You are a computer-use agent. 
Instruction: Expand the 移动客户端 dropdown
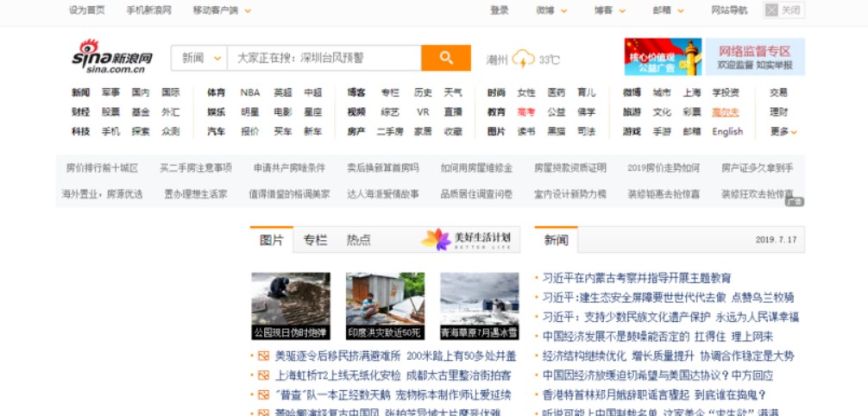pos(222,10)
